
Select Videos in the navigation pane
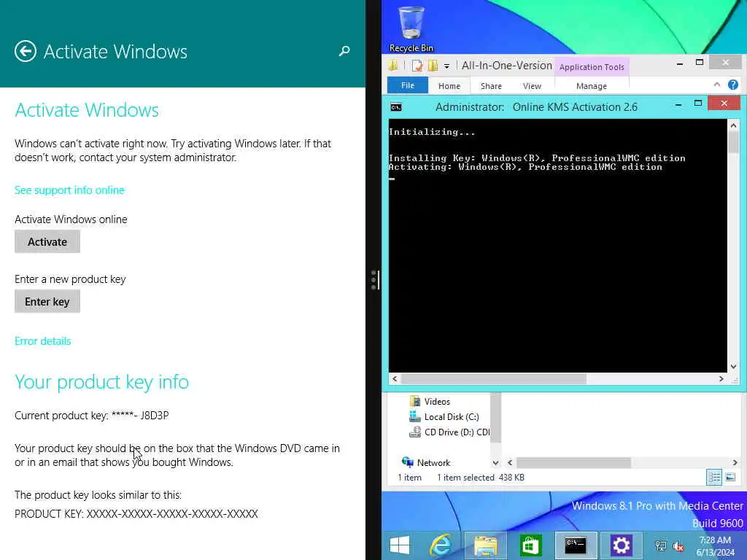pos(437,402)
